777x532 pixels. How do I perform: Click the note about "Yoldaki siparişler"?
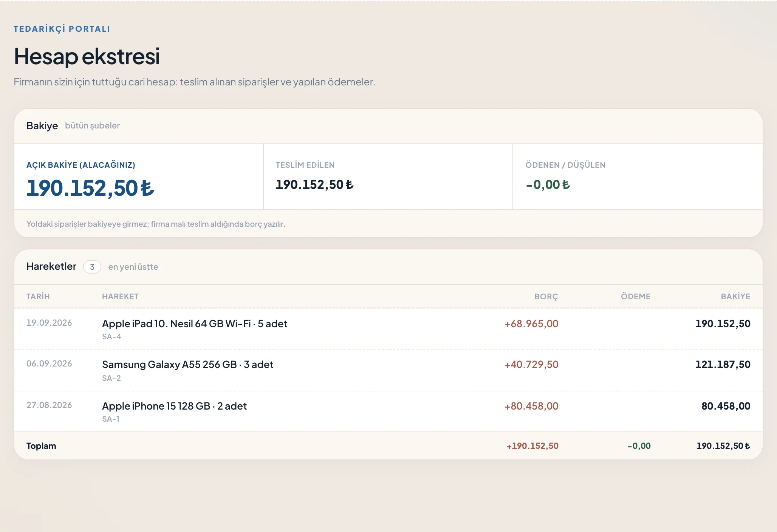156,224
